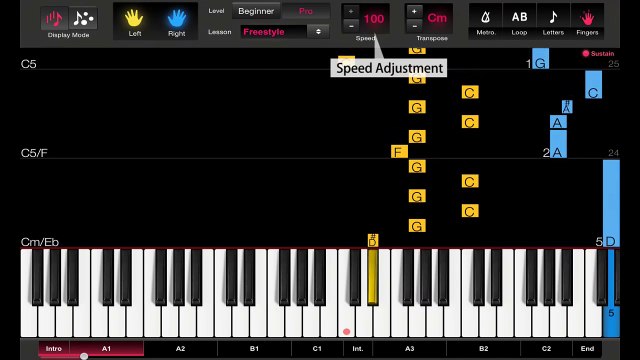Choose the Beginner level
The height and width of the screenshot is (360, 640).
click(256, 11)
